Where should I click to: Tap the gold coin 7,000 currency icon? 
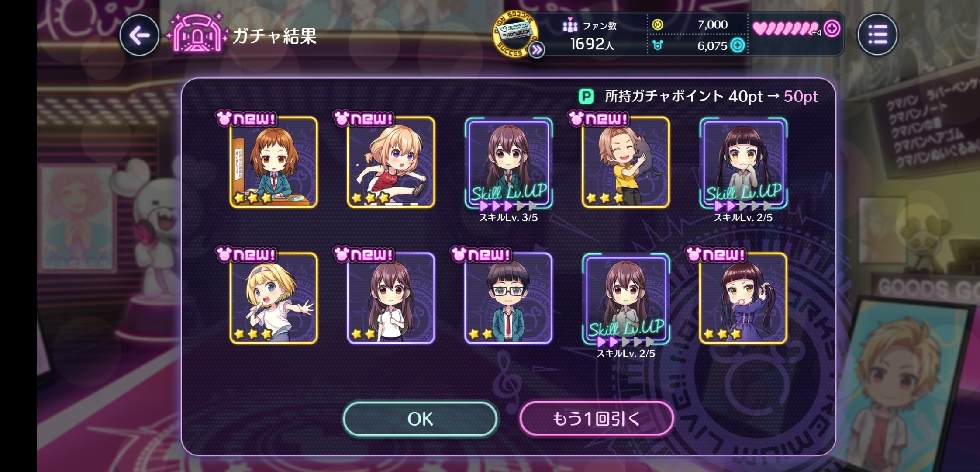click(658, 25)
